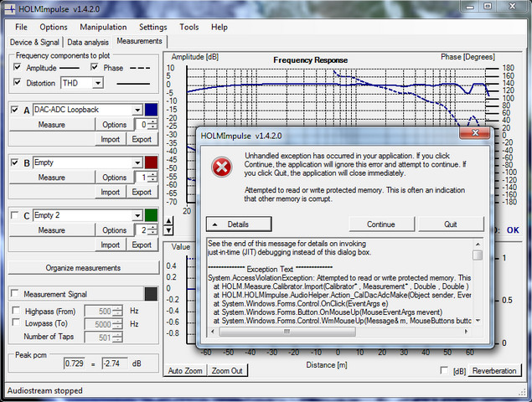Open the File menu
This screenshot has width=532, height=402.
21,27
